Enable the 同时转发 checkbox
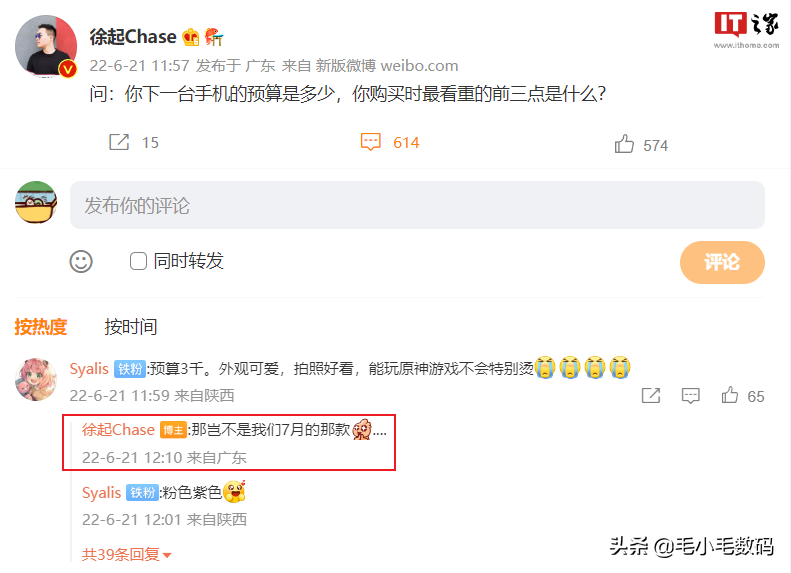Viewport: 791px width, 573px height. (138, 261)
